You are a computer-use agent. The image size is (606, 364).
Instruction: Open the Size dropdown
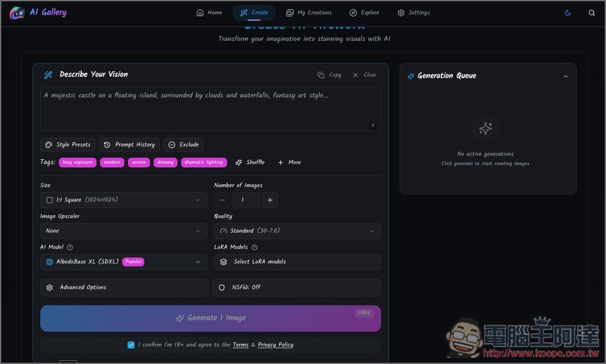coord(124,200)
